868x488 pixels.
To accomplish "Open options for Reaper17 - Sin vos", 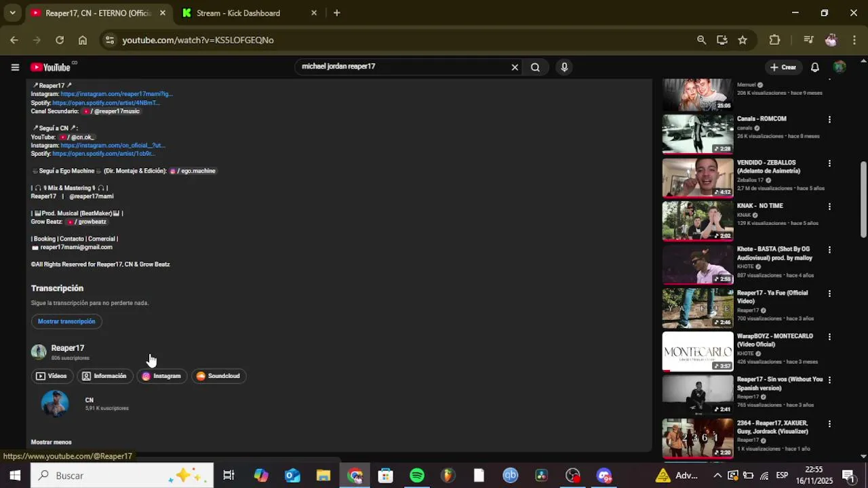I will tap(829, 380).
